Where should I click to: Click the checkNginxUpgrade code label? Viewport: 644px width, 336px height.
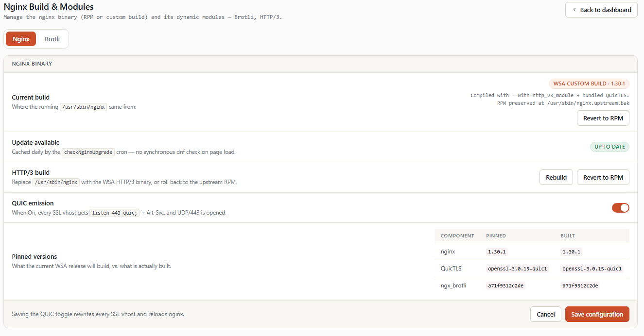(88, 152)
